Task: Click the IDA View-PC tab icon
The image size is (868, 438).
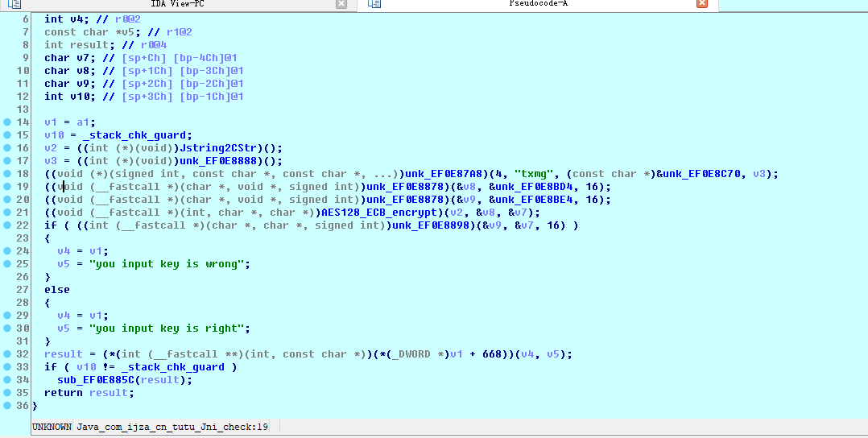Action: pos(14,4)
